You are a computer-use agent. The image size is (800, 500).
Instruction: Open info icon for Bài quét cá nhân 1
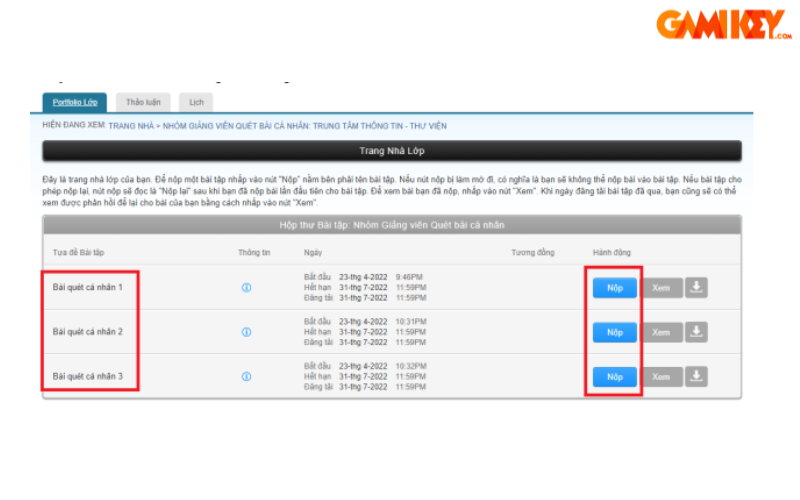tap(246, 288)
